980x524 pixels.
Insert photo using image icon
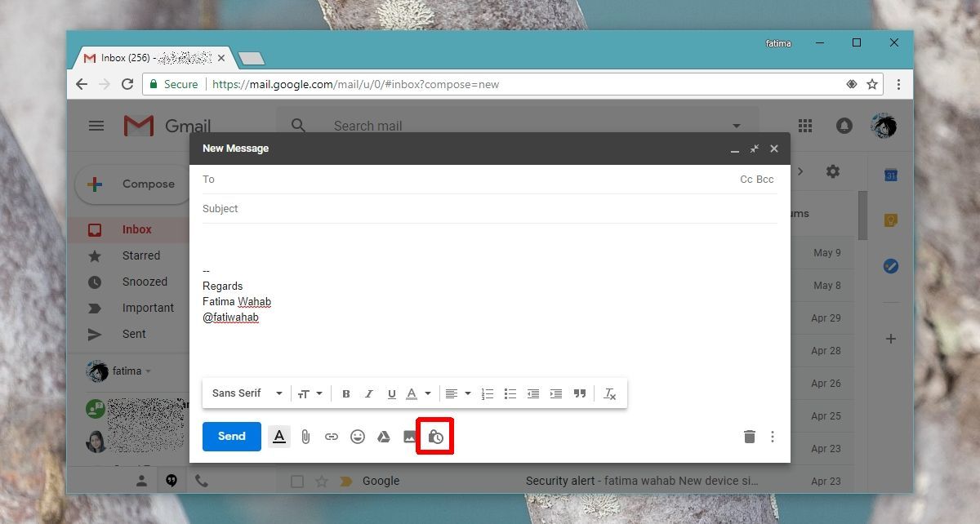pos(409,437)
